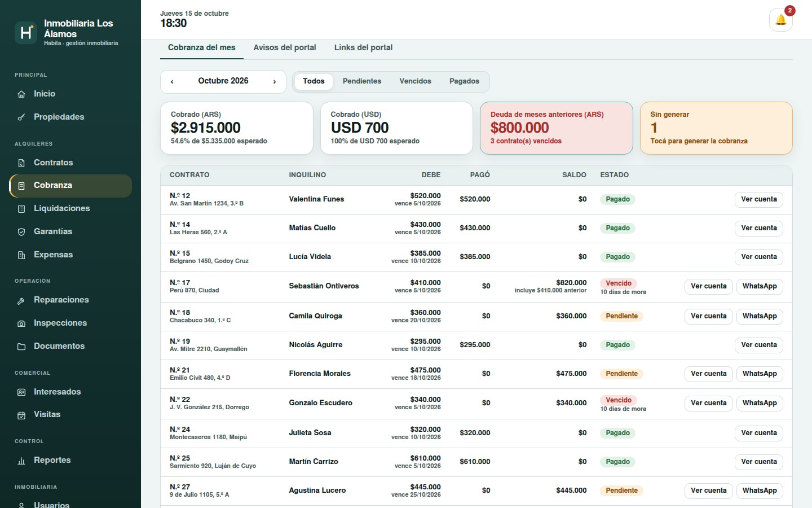The width and height of the screenshot is (812, 508).
Task: Open Ver cuenta for Camila Quiroga
Action: click(x=709, y=317)
